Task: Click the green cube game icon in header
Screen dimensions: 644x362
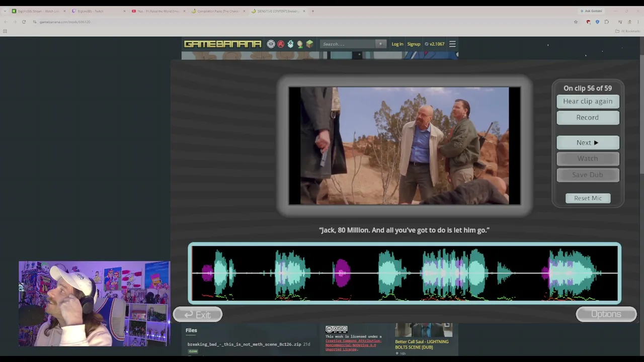Action: 309,44
